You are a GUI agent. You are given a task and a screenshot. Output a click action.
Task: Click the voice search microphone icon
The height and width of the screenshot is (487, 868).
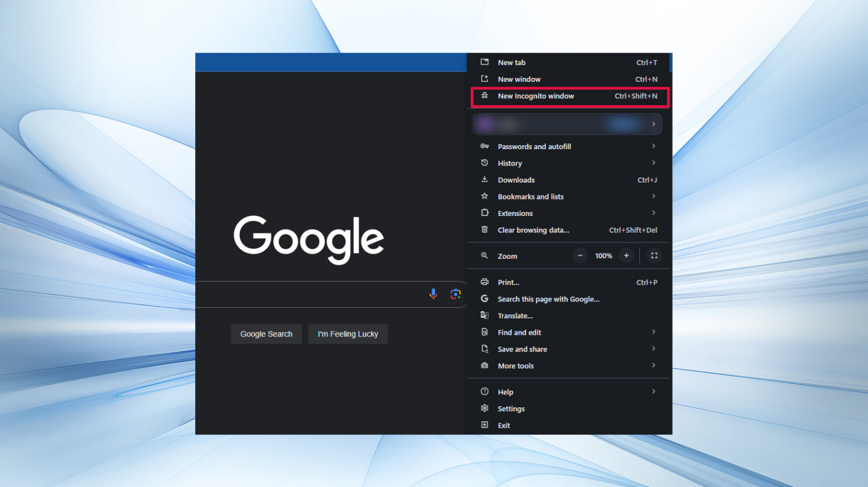[x=433, y=294]
